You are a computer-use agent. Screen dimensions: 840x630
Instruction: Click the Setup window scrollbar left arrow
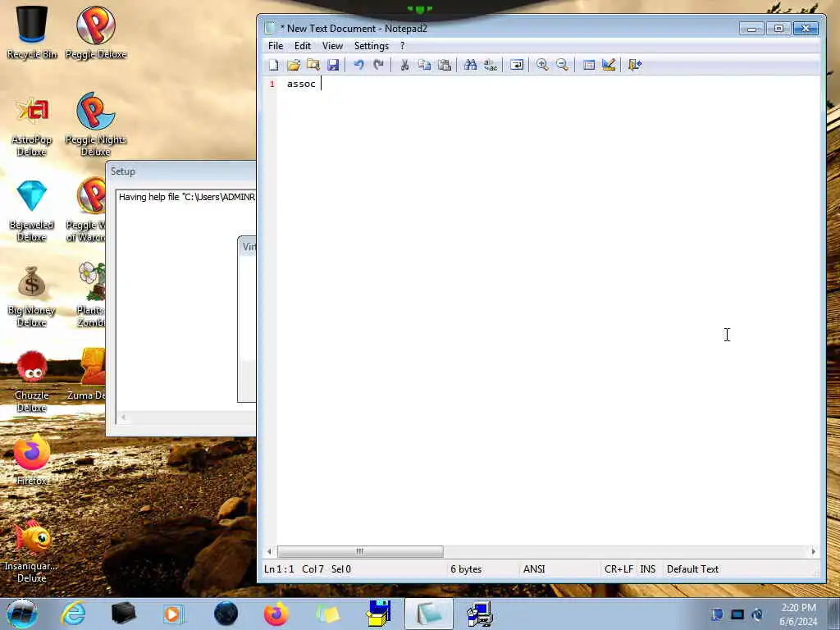pyautogui.click(x=123, y=418)
